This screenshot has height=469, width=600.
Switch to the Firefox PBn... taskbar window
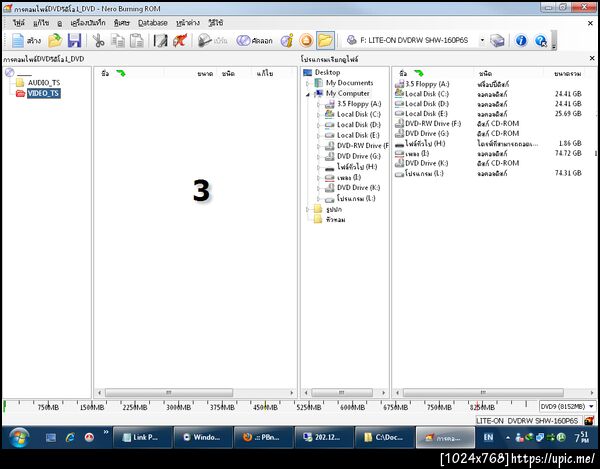264,437
